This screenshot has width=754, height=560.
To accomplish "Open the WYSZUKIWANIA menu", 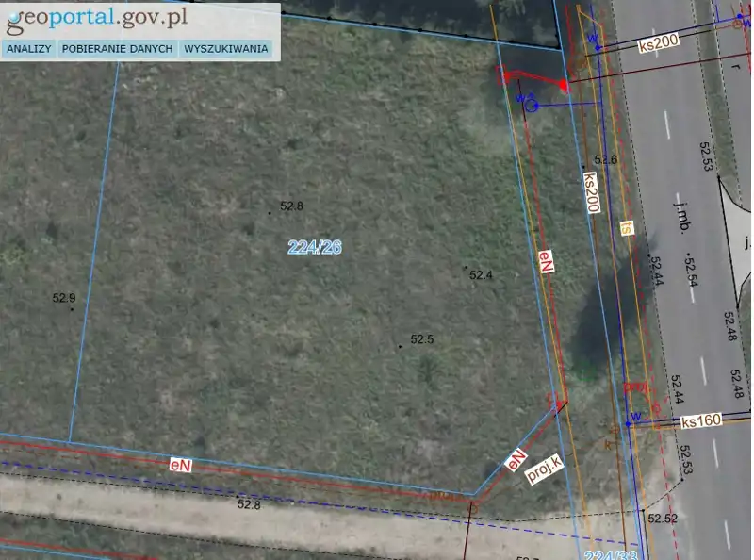I will 226,49.
